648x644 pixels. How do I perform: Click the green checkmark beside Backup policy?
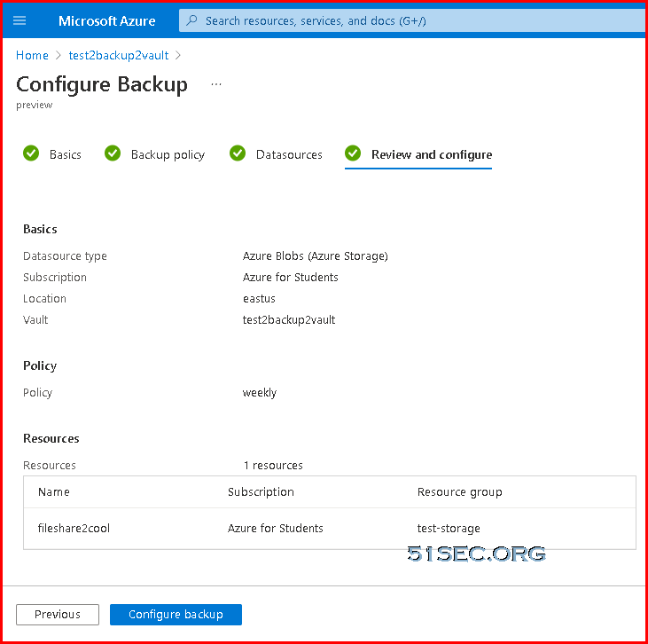coord(113,153)
